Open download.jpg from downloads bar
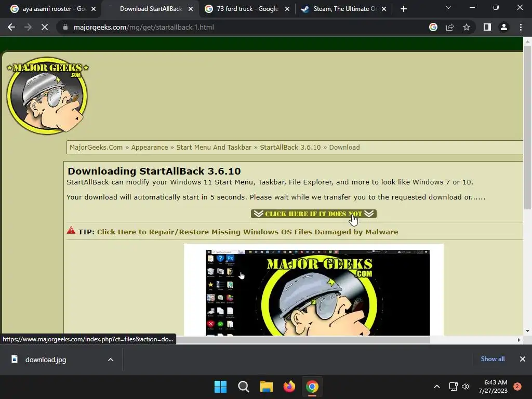 click(x=46, y=360)
